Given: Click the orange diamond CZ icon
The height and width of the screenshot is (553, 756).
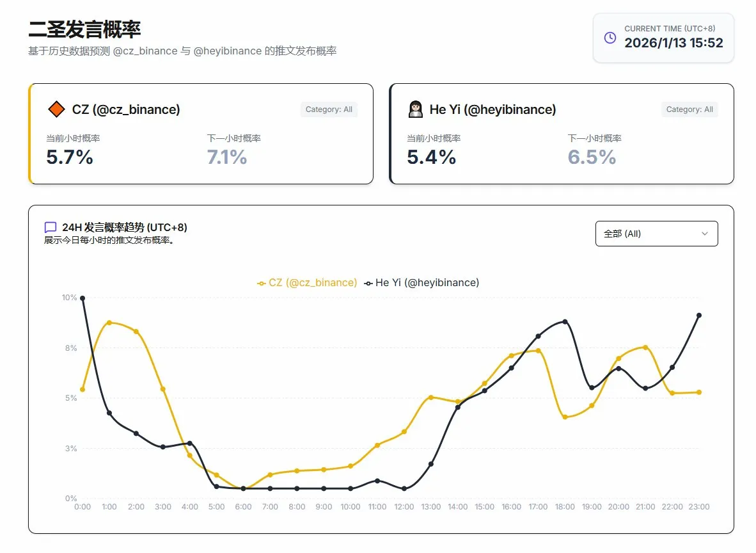Looking at the screenshot, I should pyautogui.click(x=56, y=109).
